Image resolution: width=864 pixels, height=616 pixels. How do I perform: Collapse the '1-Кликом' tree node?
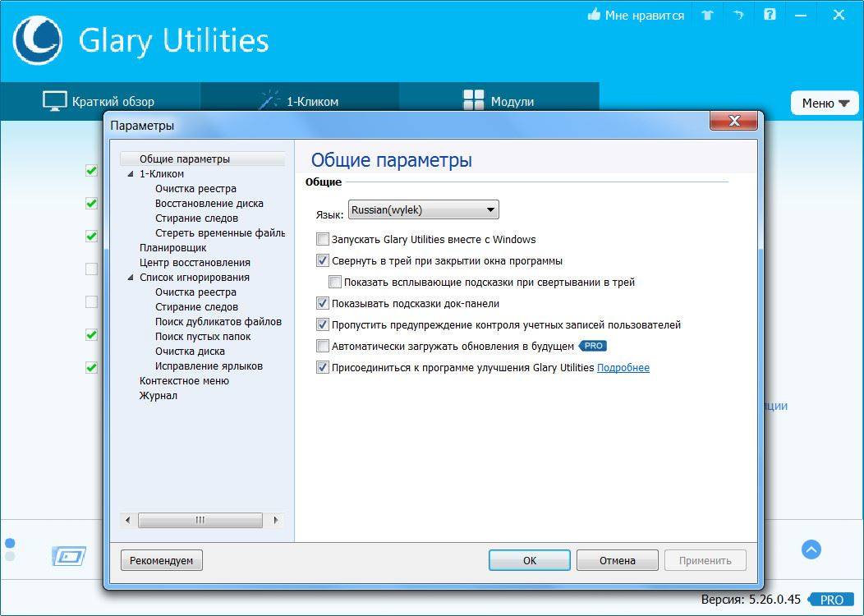coord(131,174)
